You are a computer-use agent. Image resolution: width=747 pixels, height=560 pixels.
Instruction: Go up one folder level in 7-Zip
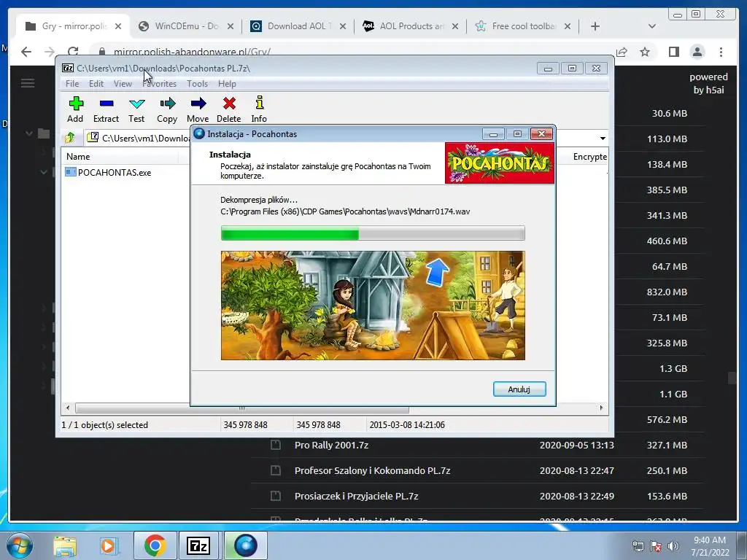(x=70, y=138)
